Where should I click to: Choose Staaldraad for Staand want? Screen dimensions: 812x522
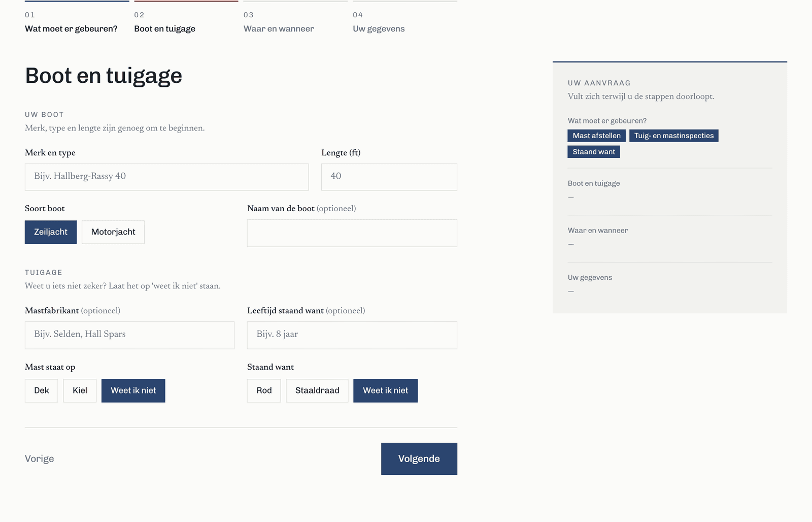[x=317, y=390]
